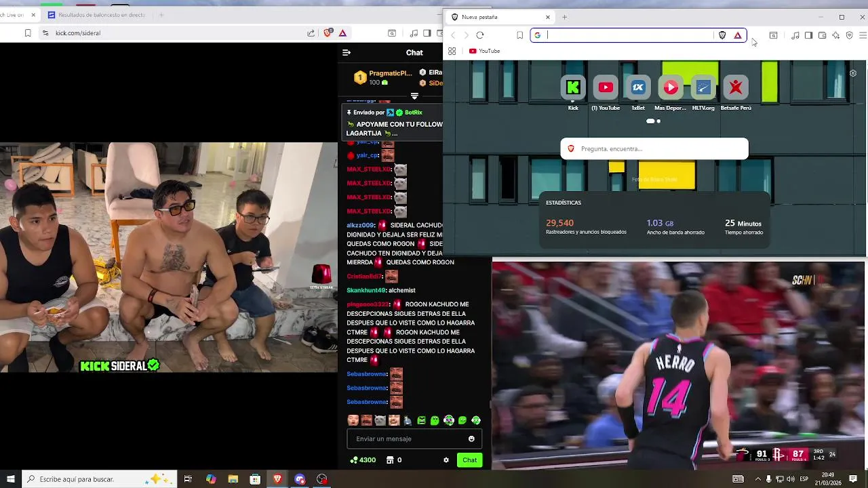Image resolution: width=868 pixels, height=488 pixels.
Task: Open chat settings gear icon
Action: click(x=446, y=460)
